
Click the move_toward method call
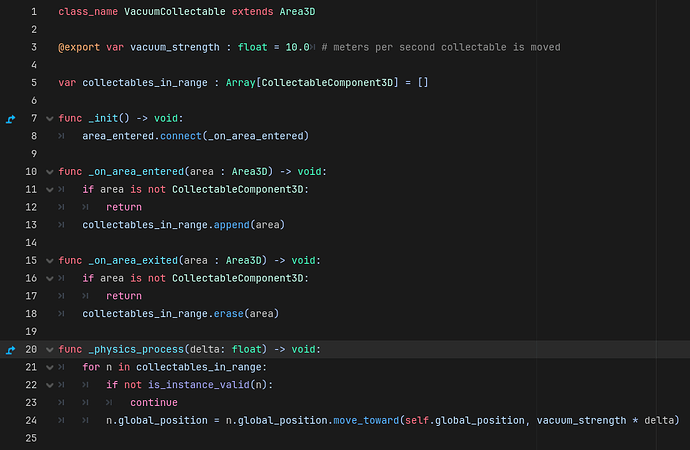click(x=366, y=421)
